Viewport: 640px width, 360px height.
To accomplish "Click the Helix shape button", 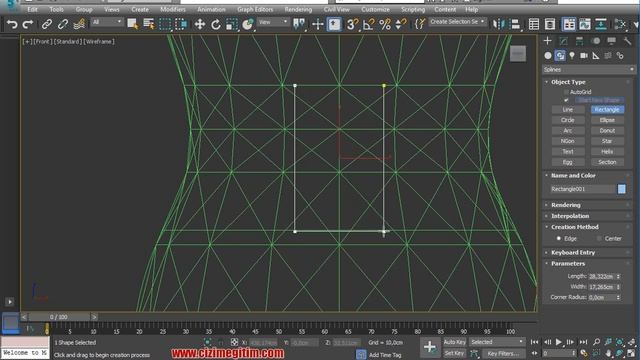I will pyautogui.click(x=607, y=152).
